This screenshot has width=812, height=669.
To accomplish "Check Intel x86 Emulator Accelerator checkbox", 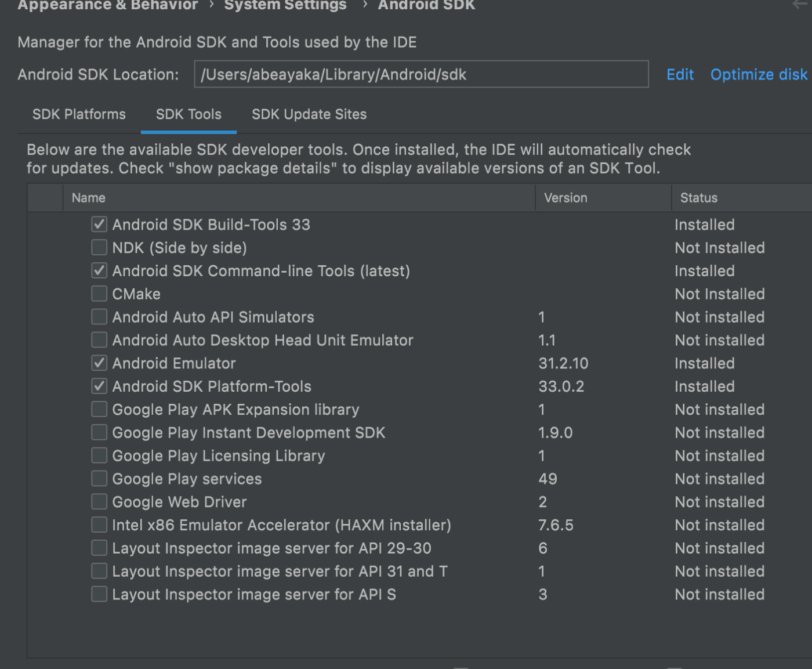I will click(x=99, y=525).
